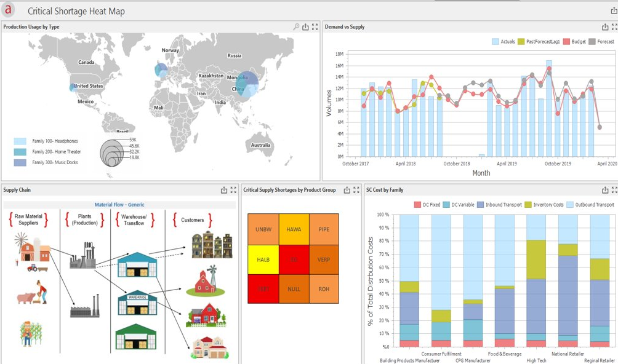Export the Production Usage by Type map

point(305,27)
